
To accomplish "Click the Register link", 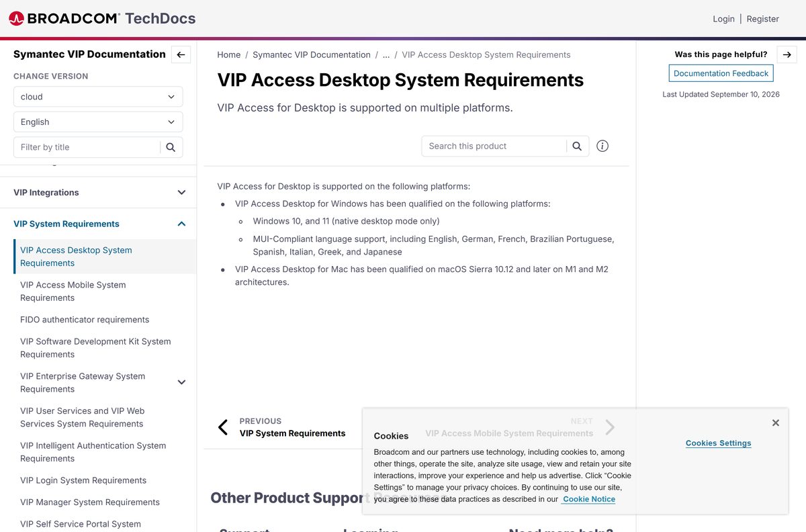I will click(x=763, y=19).
